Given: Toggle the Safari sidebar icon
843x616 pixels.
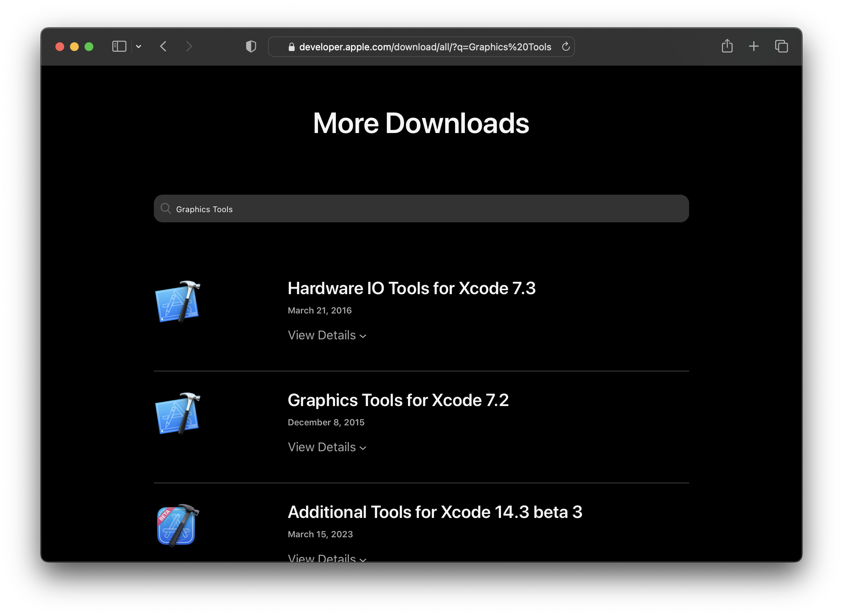Looking at the screenshot, I should pos(119,47).
